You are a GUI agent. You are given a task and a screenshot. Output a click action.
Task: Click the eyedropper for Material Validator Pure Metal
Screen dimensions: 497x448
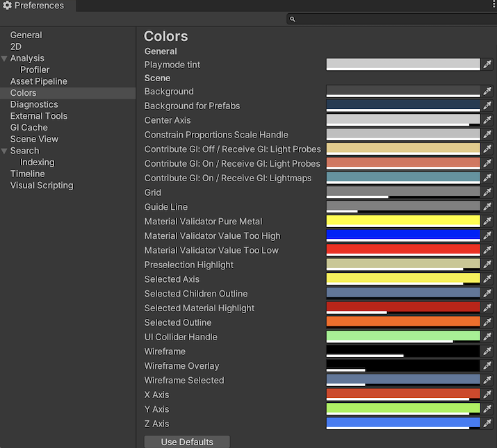click(487, 222)
